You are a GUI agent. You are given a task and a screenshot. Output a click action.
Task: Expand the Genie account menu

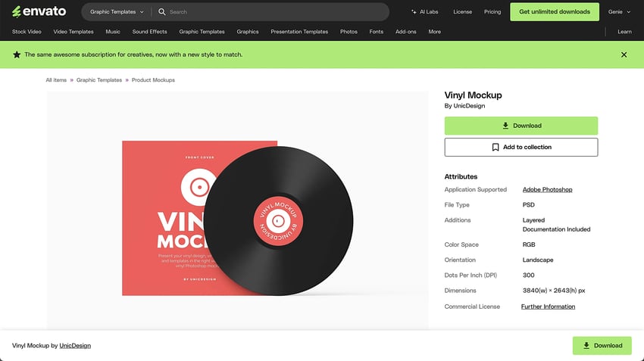(619, 12)
